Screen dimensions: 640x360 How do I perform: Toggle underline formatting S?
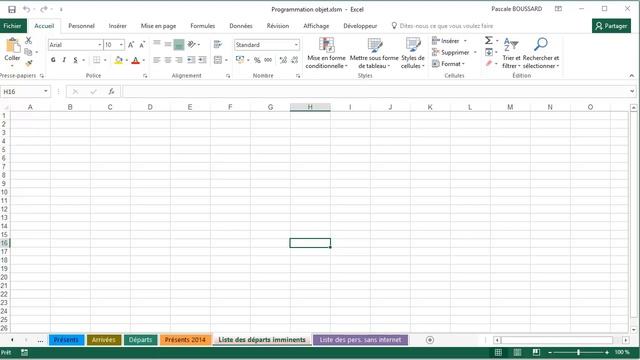click(75, 60)
